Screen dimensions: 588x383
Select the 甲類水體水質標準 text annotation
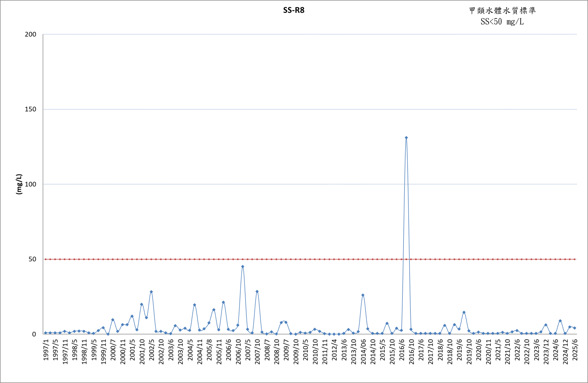(502, 11)
